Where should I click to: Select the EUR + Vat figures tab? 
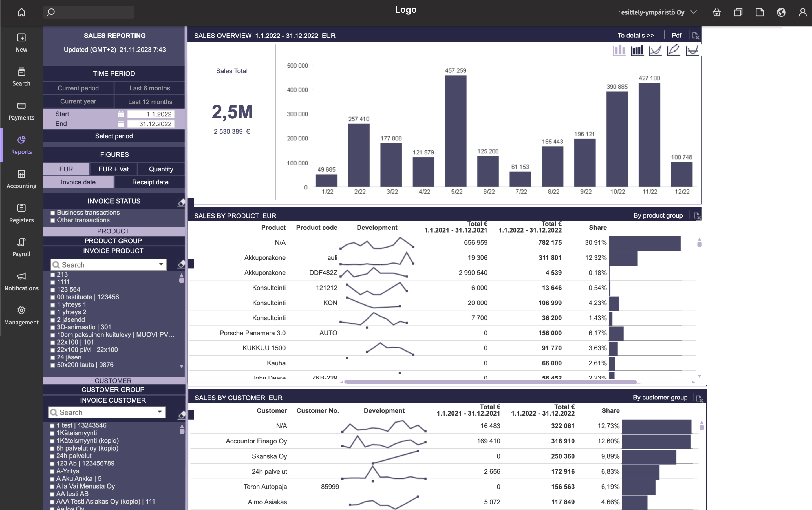114,169
